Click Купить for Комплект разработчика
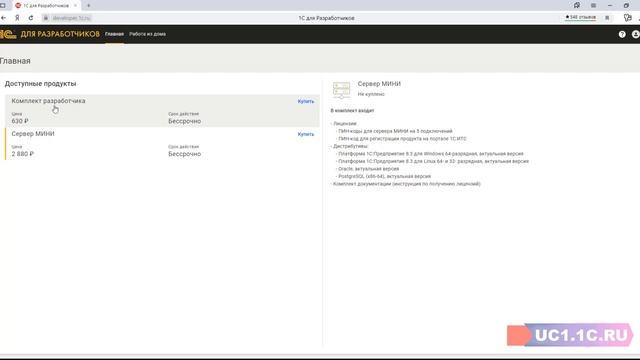Screen dimensions: 640x360 point(306,101)
